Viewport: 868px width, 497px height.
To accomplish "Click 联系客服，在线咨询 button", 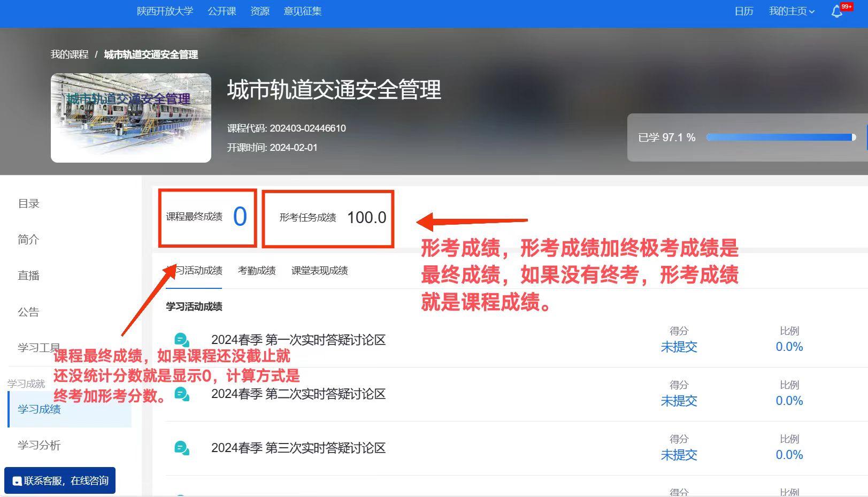I will click(60, 480).
